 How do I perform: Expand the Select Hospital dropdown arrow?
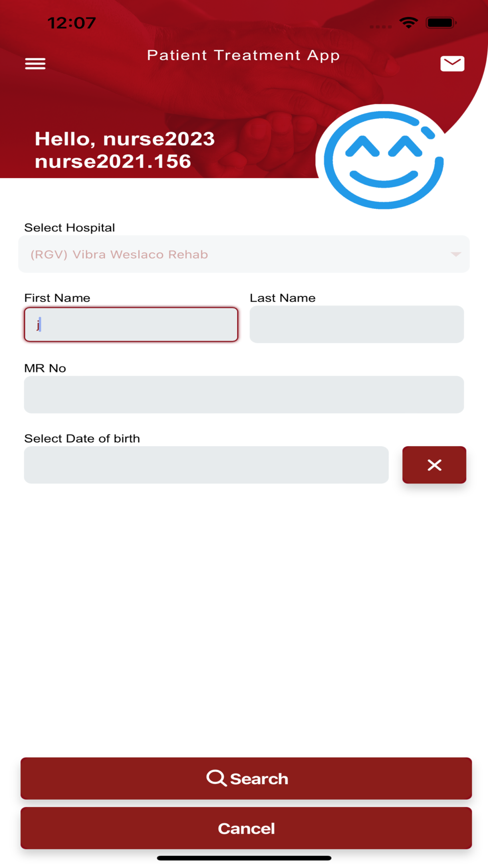[456, 254]
